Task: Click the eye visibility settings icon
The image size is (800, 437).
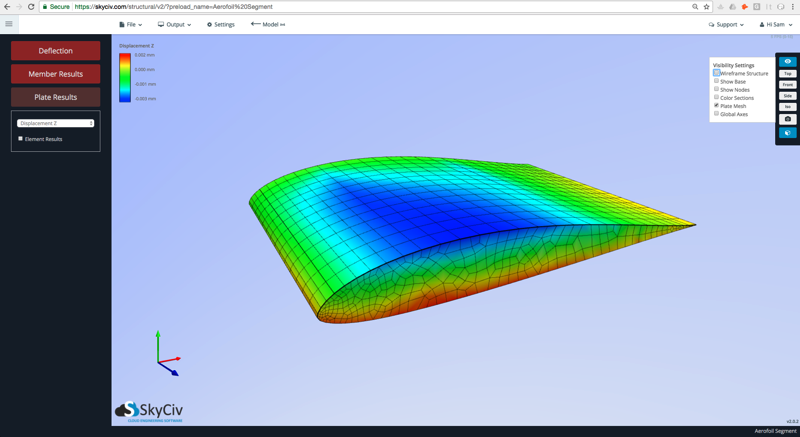Action: point(787,62)
